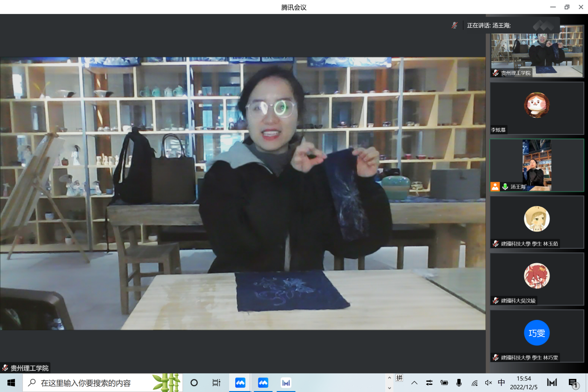Click 李炫慕's cat avatar

537,105
